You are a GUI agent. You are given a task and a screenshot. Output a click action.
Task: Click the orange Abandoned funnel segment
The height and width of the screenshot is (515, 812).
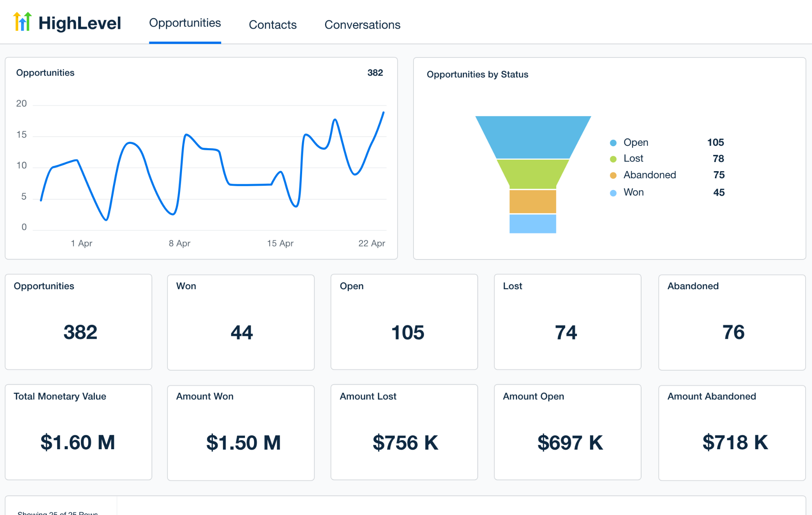(x=533, y=202)
